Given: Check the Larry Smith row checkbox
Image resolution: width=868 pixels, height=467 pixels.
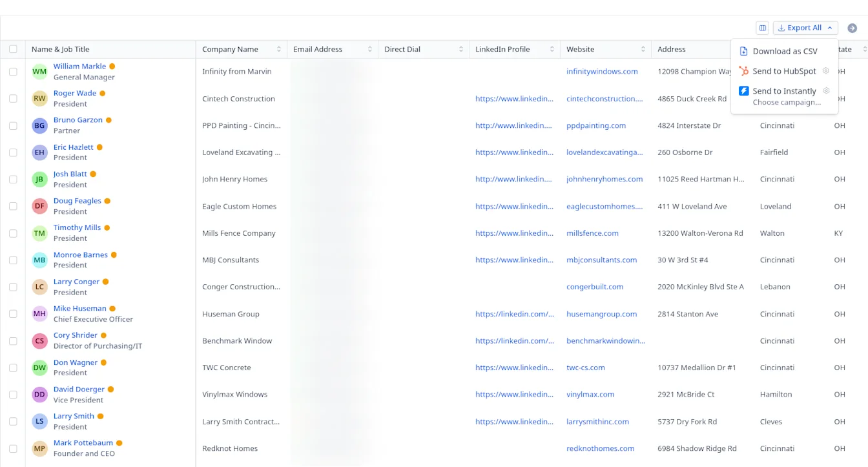Looking at the screenshot, I should (13, 421).
